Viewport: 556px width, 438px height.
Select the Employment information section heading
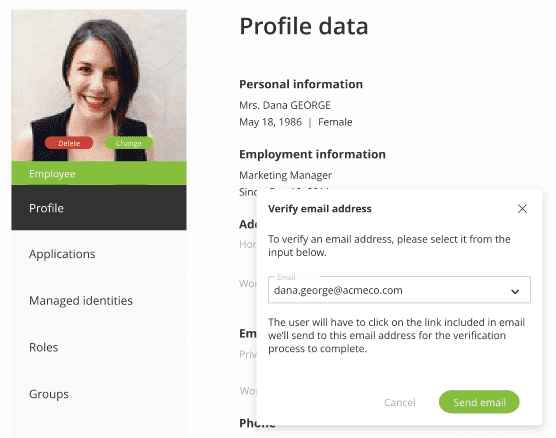[x=312, y=154]
